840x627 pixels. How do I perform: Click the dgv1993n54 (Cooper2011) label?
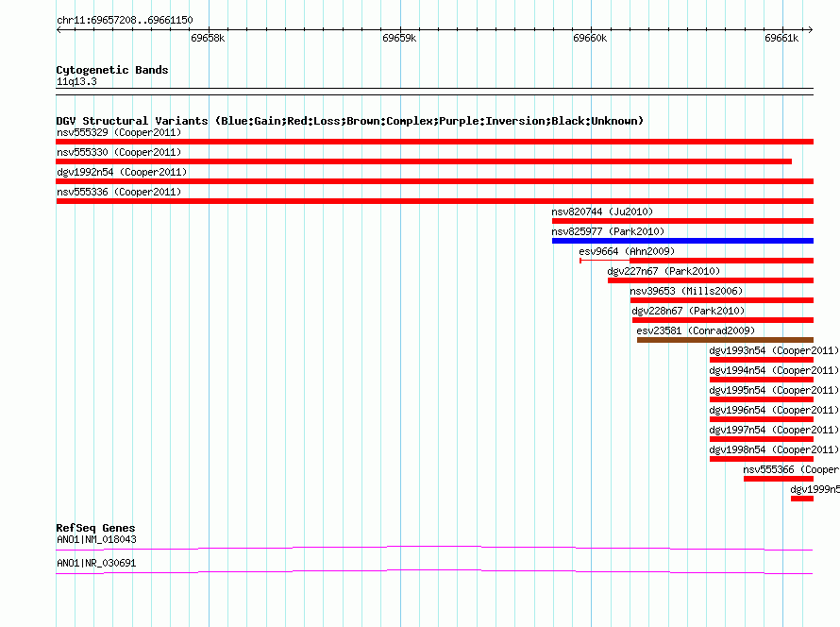pos(774,350)
